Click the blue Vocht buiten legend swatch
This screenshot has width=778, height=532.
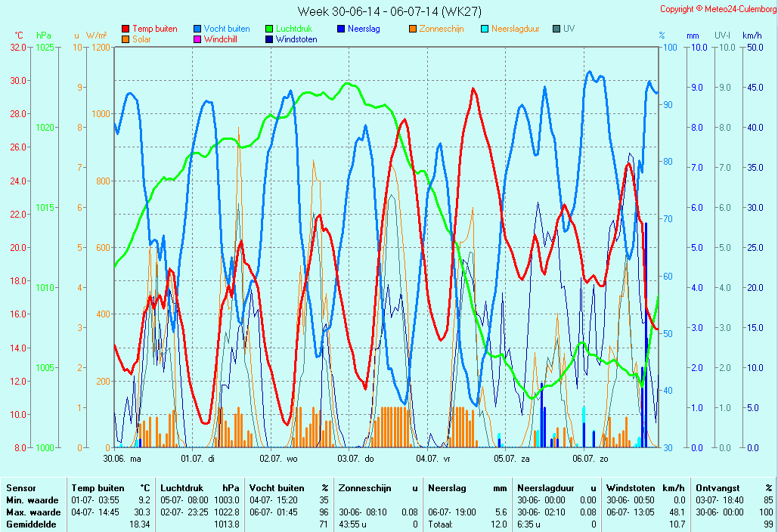(x=197, y=29)
